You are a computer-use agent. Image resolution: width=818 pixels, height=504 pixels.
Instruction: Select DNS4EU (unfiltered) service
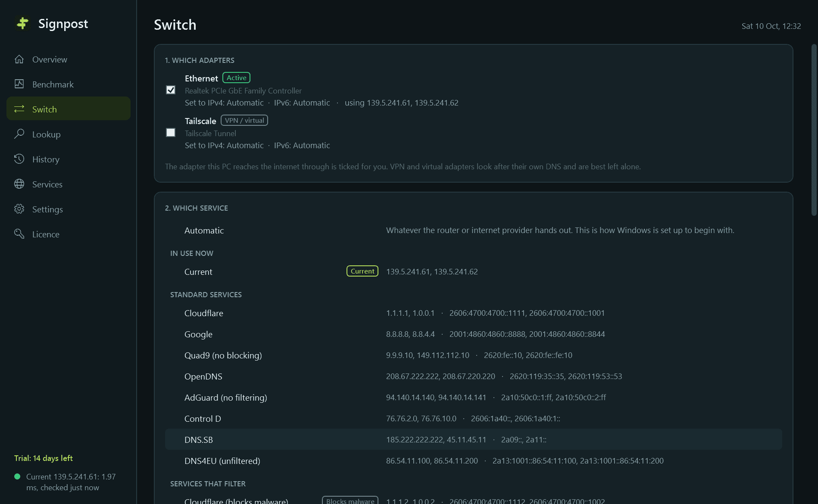(473, 460)
